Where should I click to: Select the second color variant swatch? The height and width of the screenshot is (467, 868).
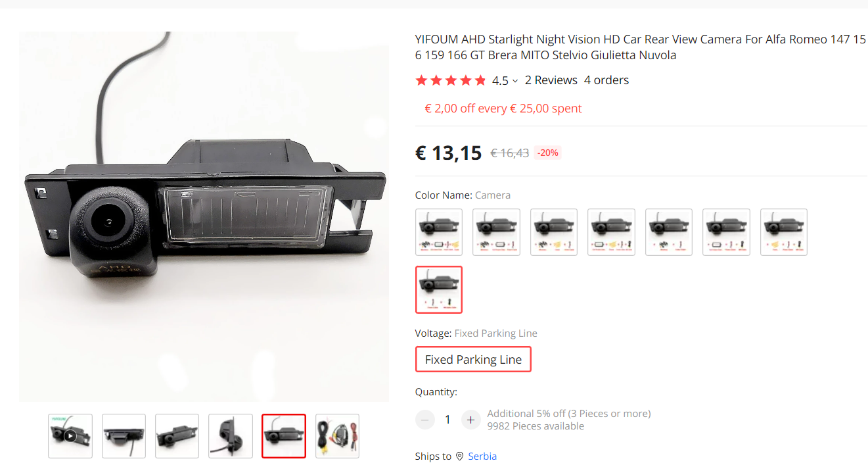(497, 232)
